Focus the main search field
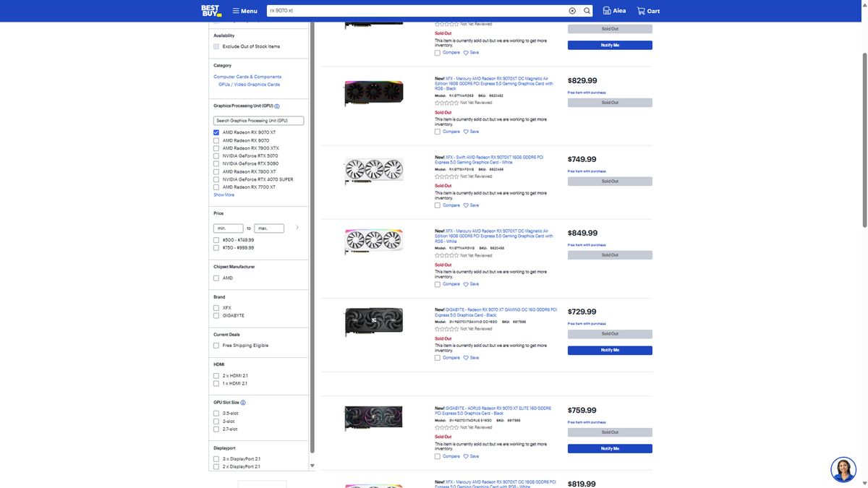Viewport: 868px width, 488px height. (x=417, y=11)
